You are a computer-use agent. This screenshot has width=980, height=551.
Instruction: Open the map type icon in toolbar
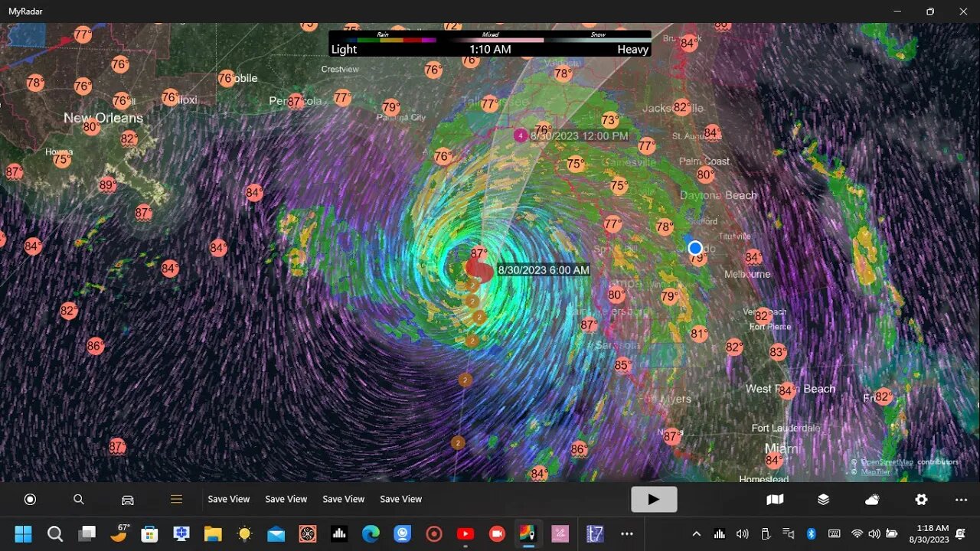pos(775,499)
